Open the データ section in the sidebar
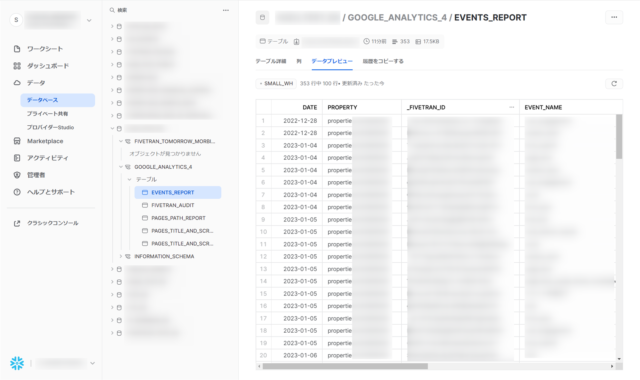The height and width of the screenshot is (380, 640). tap(36, 83)
